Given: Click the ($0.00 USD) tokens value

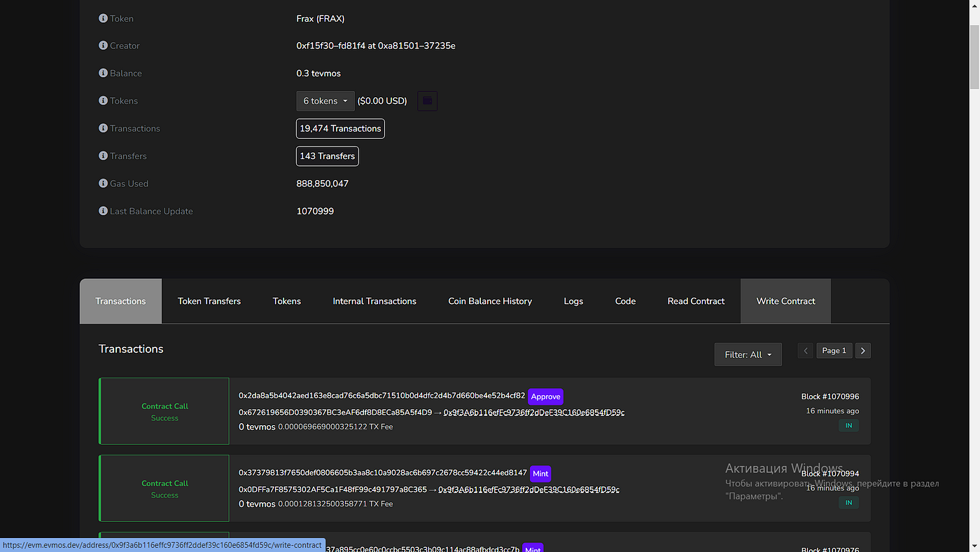Looking at the screenshot, I should point(382,101).
